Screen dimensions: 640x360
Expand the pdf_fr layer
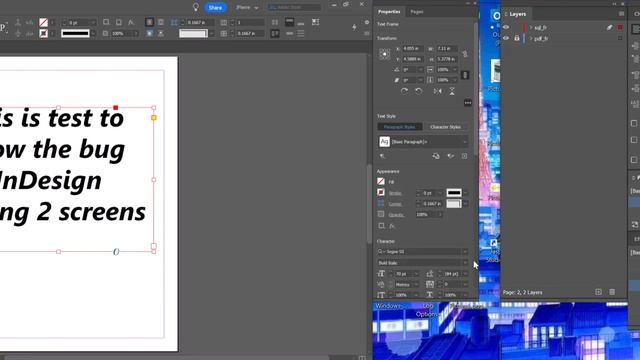(531, 38)
